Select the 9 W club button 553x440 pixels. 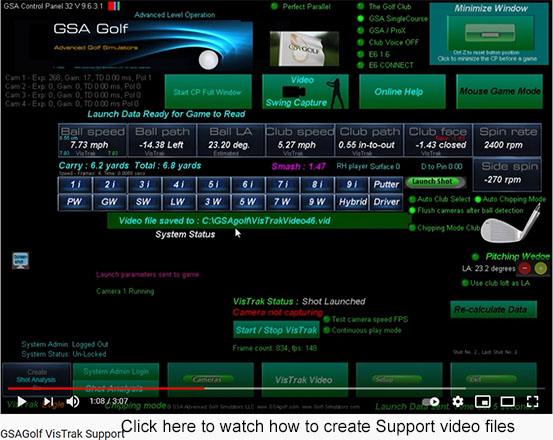(x=317, y=202)
